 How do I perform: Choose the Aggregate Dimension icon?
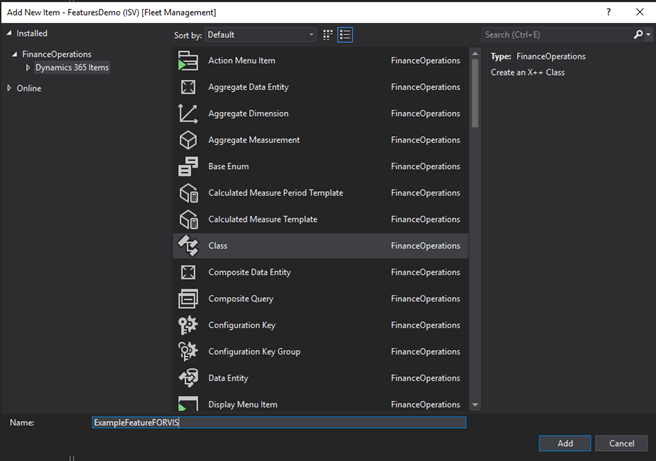[x=187, y=114]
